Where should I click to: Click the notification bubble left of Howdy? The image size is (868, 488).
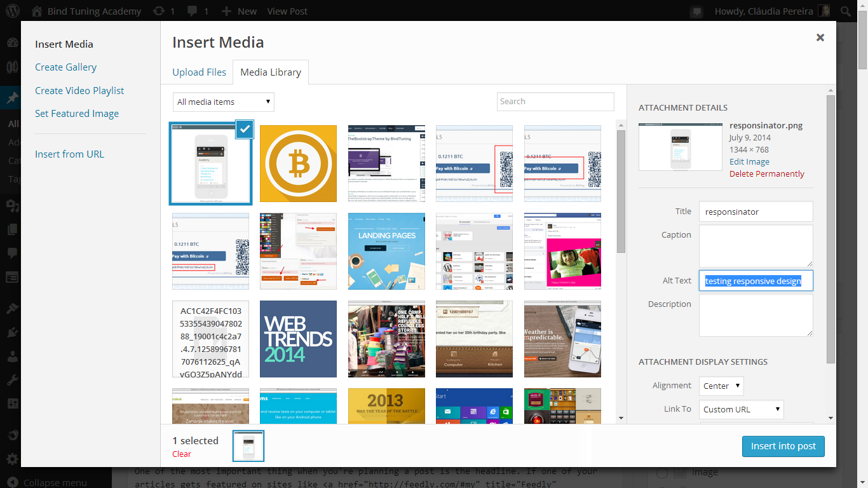(697, 11)
